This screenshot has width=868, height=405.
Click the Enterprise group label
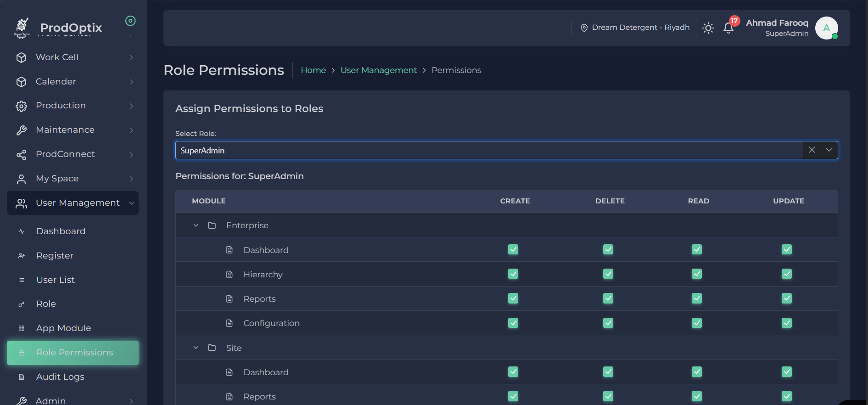tap(247, 225)
